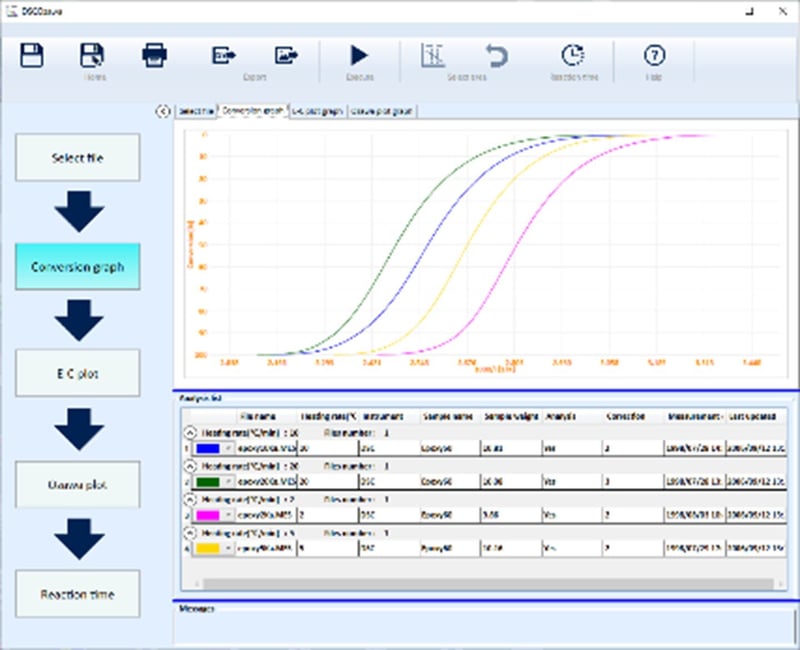Switch to the Select file tab
This screenshot has height=650, width=800.
tap(196, 111)
